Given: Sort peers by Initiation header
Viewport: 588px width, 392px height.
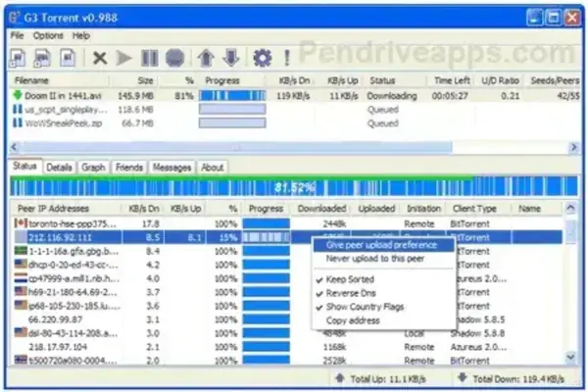Looking at the screenshot, I should (x=423, y=209).
